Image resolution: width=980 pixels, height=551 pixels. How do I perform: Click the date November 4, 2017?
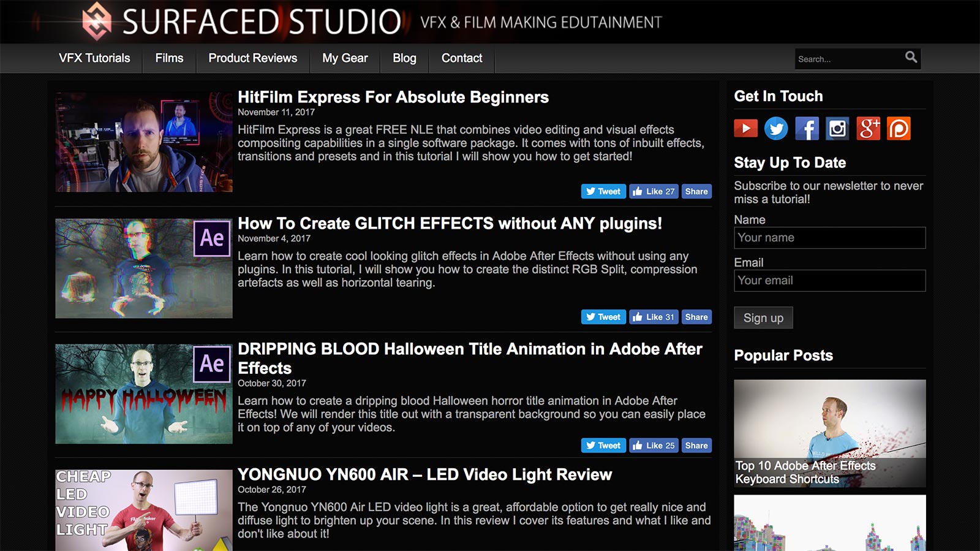(x=274, y=238)
